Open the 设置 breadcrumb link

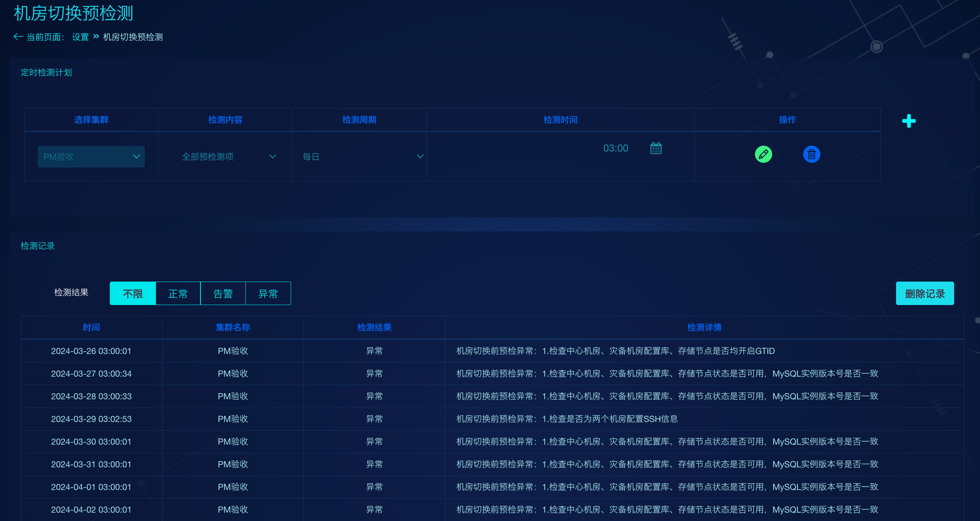(80, 37)
